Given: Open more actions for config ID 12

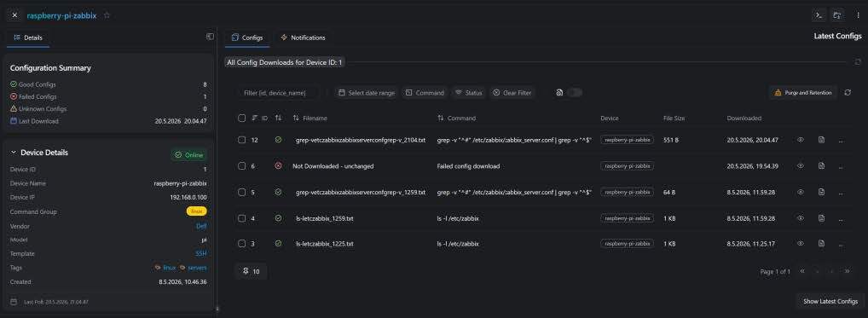Looking at the screenshot, I should coord(841,141).
